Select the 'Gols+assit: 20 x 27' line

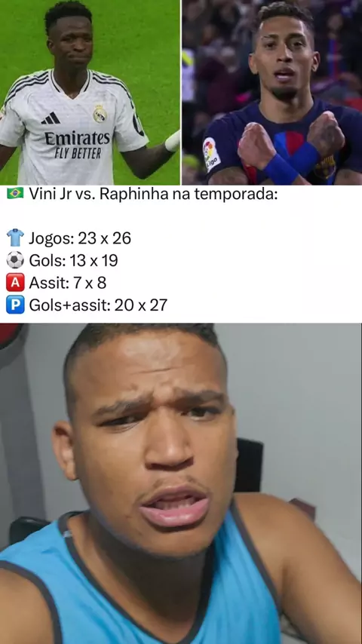coord(98,305)
